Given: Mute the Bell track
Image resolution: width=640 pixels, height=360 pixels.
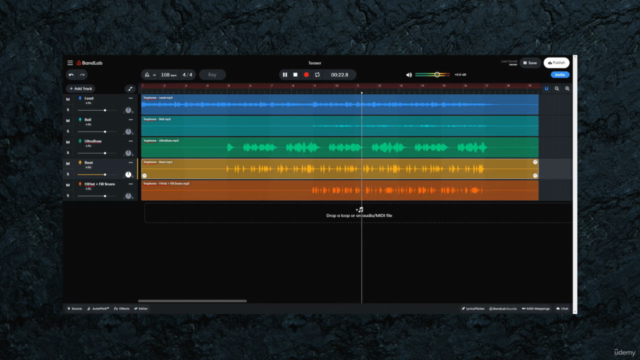Looking at the screenshot, I should pyautogui.click(x=68, y=120).
